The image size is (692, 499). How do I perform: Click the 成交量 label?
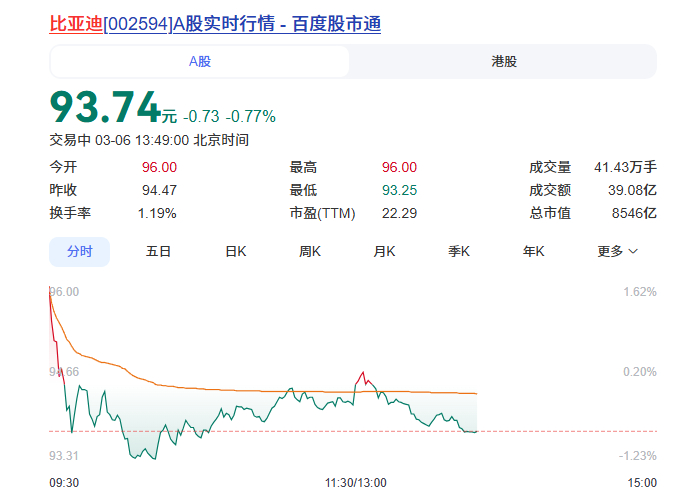click(x=550, y=167)
